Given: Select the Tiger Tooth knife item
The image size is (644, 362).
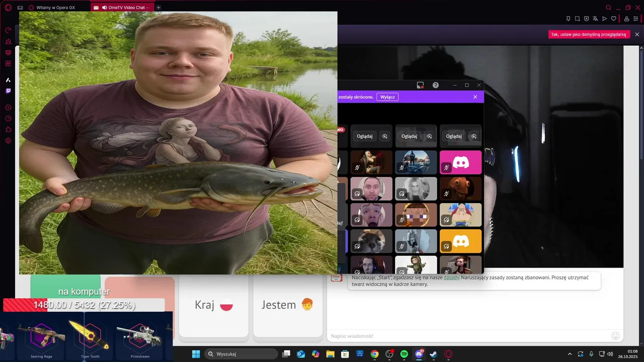Looking at the screenshot, I should (91, 336).
